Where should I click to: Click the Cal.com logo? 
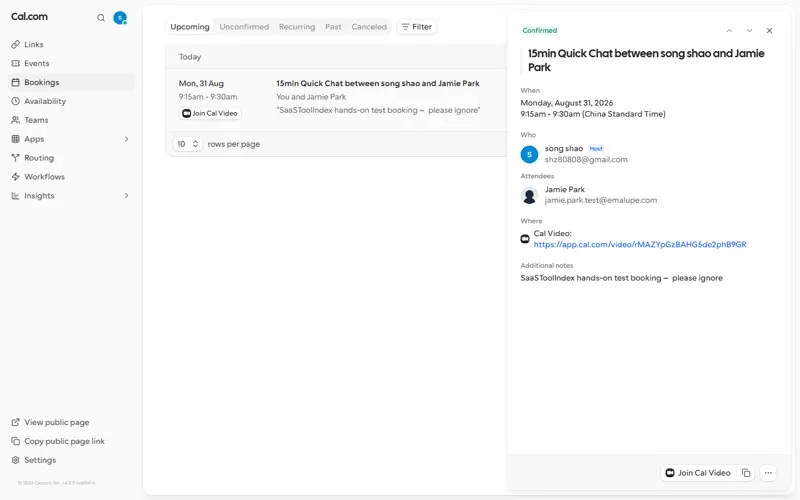29,16
